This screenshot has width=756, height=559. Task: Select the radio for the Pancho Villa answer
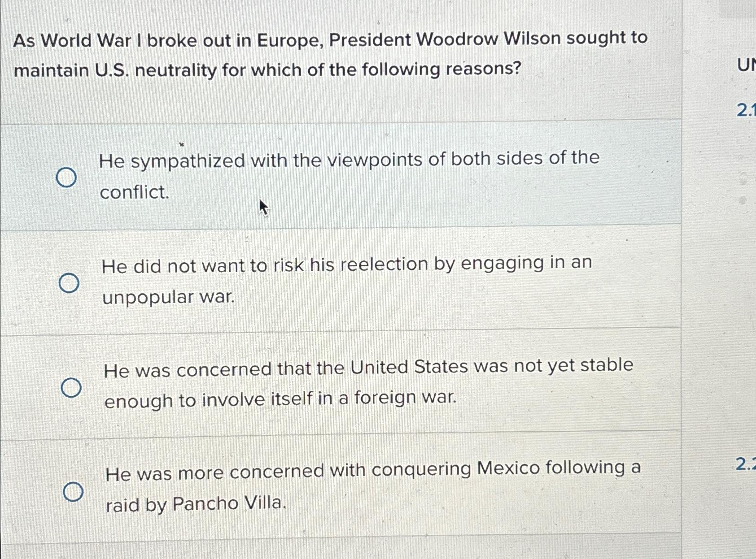coord(74,491)
